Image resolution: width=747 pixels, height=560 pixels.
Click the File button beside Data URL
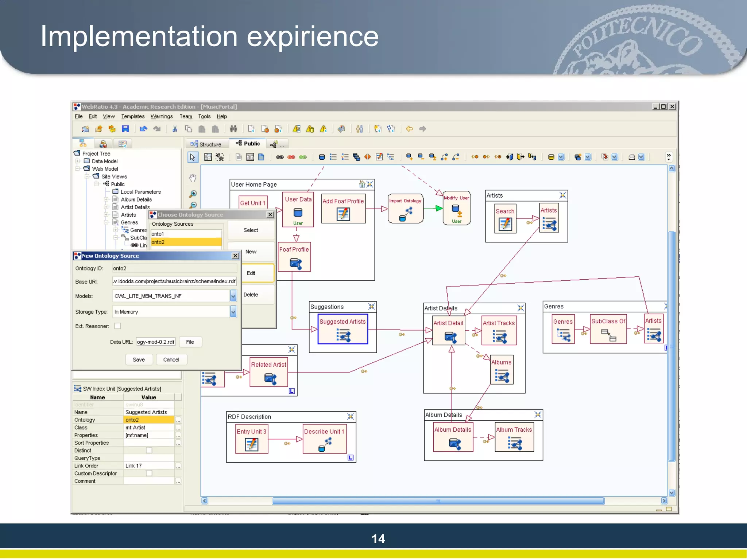(190, 342)
